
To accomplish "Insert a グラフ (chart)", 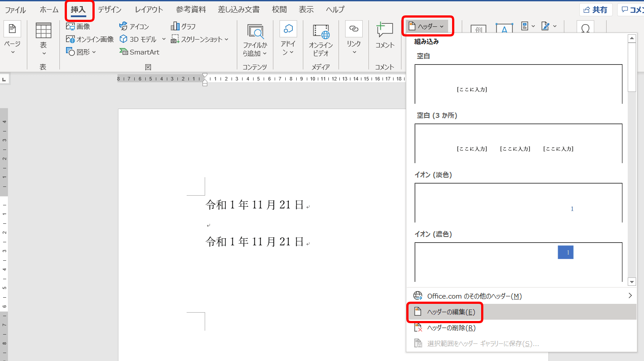I will click(x=183, y=26).
